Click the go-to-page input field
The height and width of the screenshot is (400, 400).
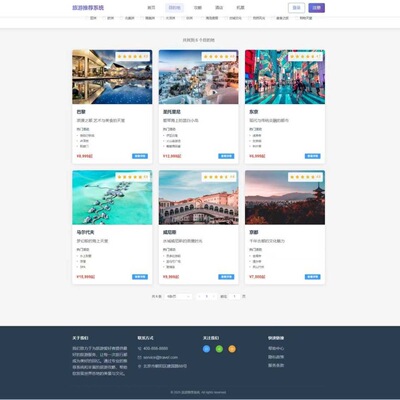[234, 296]
